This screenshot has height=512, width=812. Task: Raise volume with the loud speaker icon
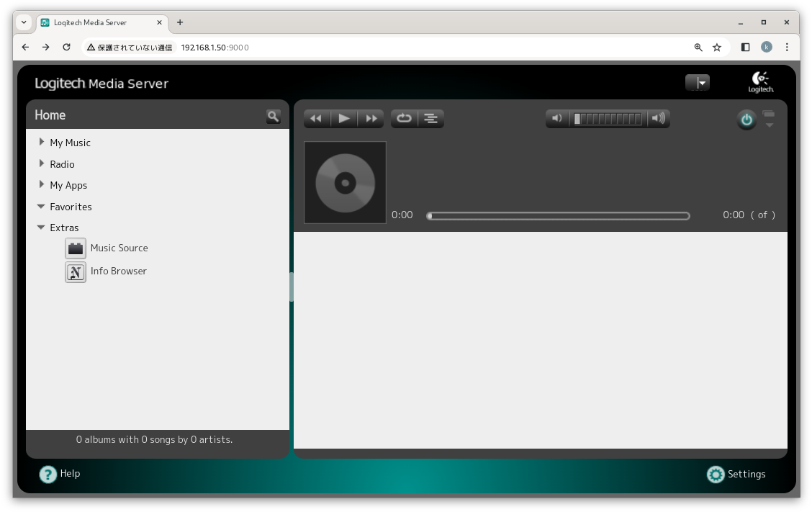pyautogui.click(x=659, y=118)
